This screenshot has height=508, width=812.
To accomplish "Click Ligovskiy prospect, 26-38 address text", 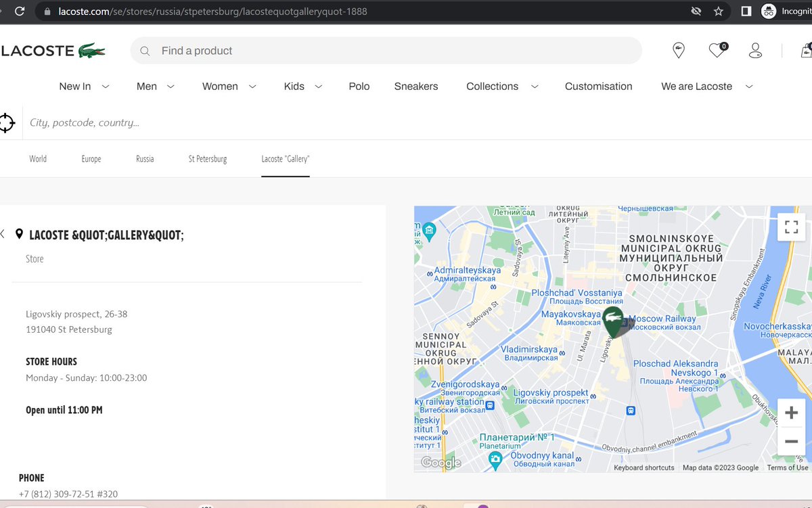I will [76, 314].
